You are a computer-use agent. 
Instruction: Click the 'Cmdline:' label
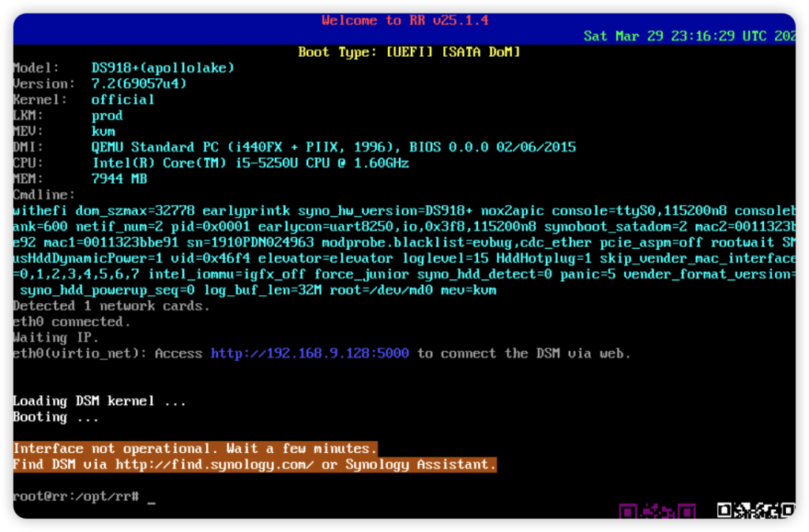click(44, 195)
